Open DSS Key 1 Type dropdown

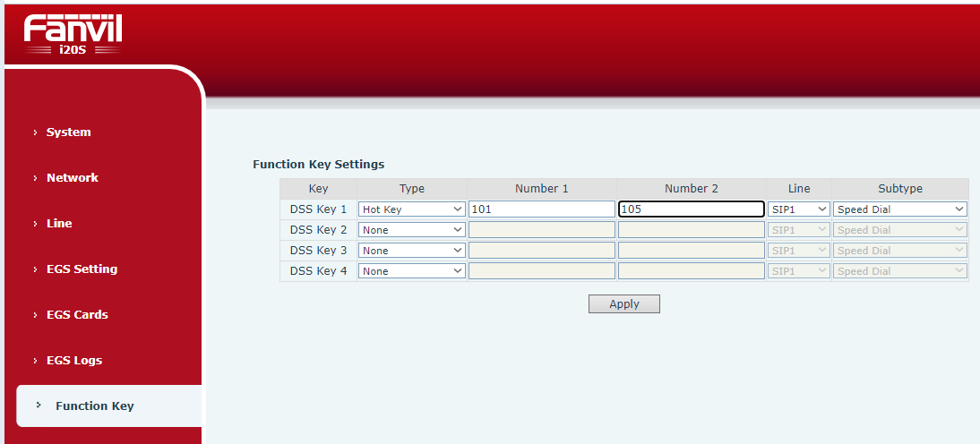[x=411, y=209]
